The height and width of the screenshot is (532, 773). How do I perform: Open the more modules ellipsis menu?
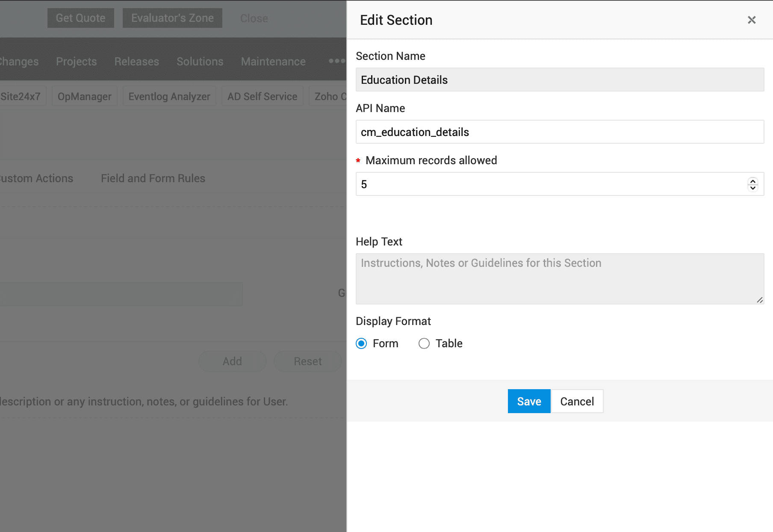(x=336, y=61)
